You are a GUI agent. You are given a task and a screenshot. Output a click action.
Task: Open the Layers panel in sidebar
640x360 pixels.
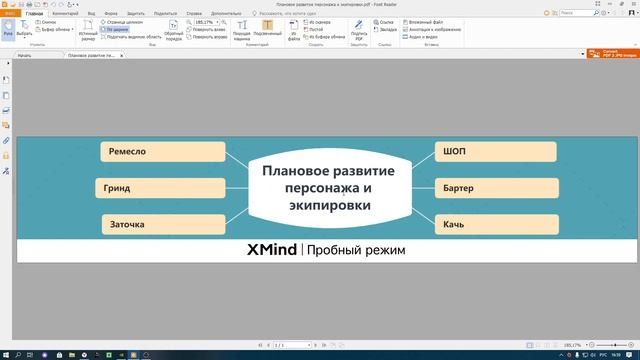point(6,110)
